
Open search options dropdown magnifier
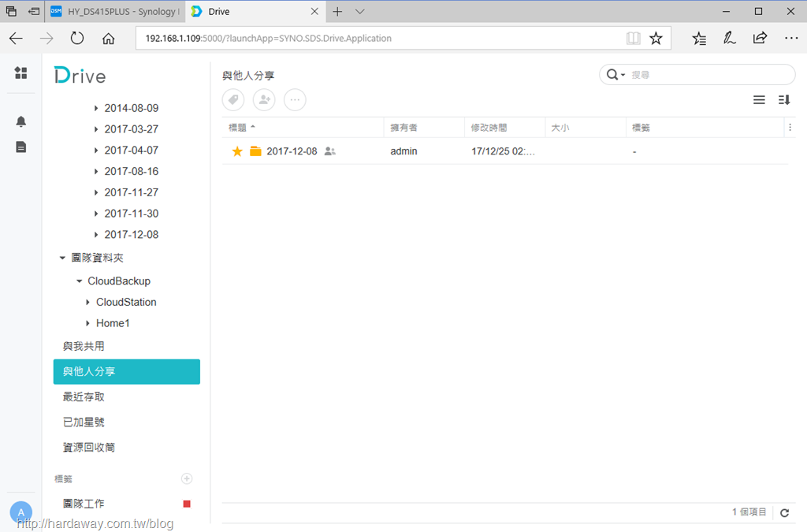pos(615,75)
